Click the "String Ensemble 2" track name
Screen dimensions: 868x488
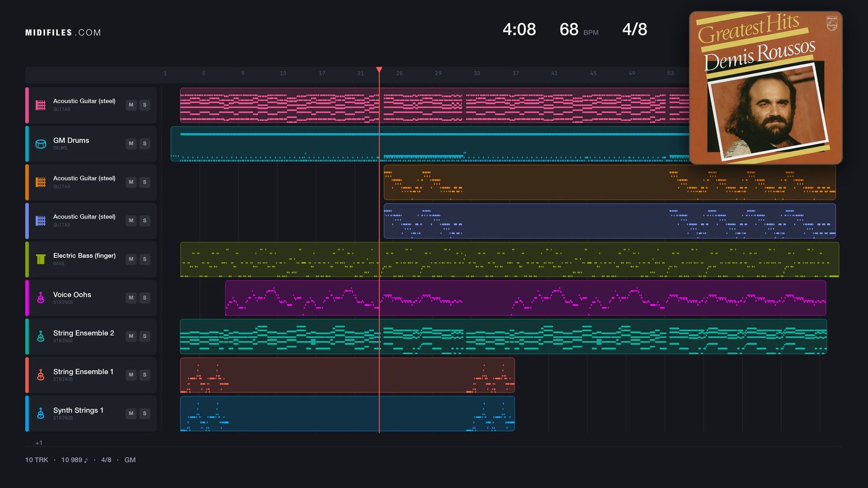(83, 333)
